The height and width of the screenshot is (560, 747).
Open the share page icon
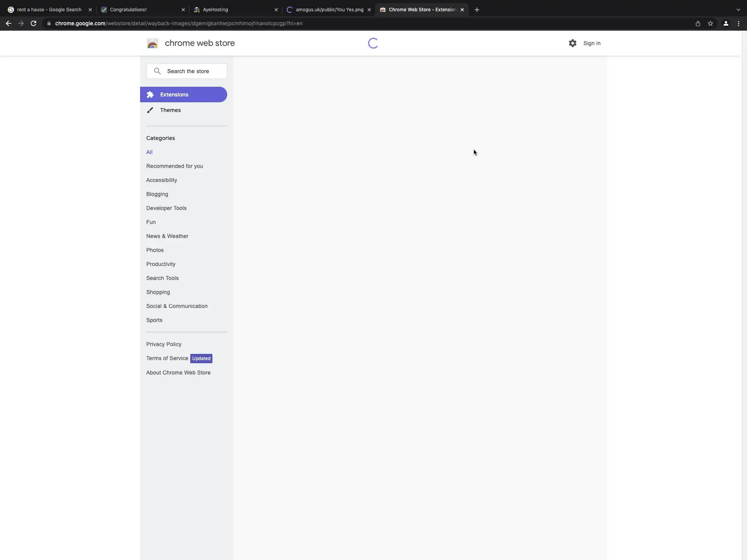(698, 23)
